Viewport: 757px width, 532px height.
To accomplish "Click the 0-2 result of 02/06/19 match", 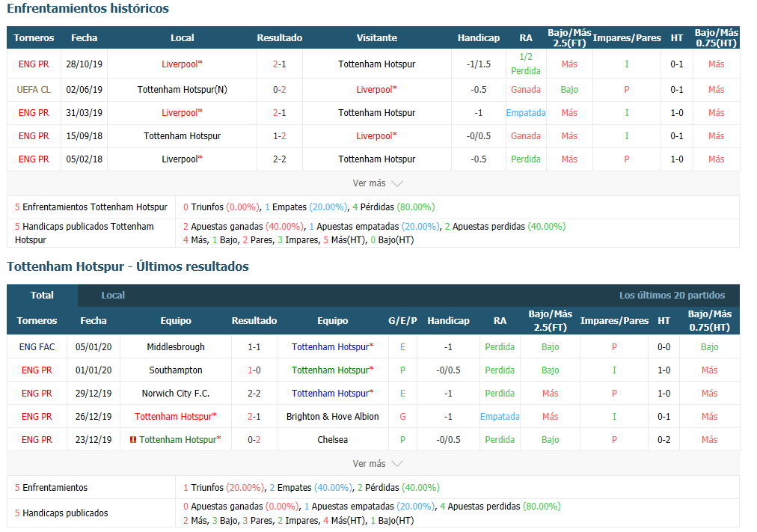I will (x=280, y=90).
